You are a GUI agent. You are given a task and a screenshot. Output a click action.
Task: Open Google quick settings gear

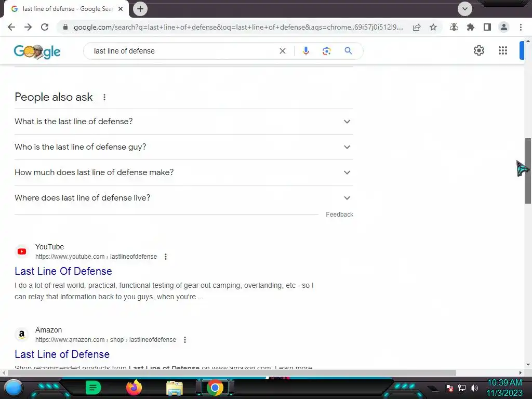click(x=478, y=50)
